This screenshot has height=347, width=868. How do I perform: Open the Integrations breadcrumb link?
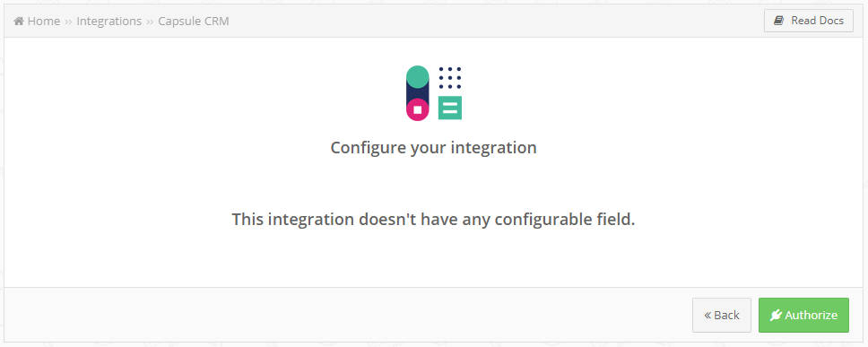point(109,21)
